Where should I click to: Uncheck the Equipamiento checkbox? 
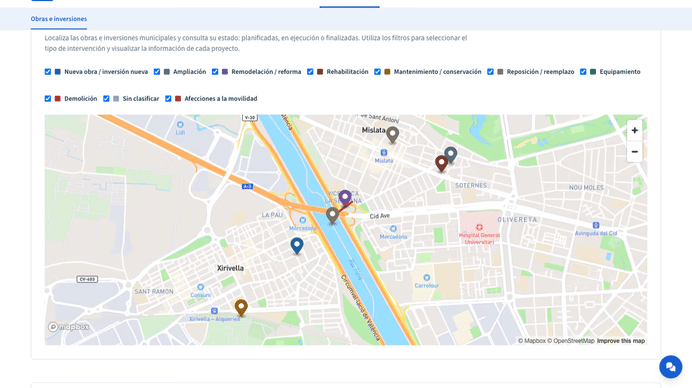click(x=583, y=72)
